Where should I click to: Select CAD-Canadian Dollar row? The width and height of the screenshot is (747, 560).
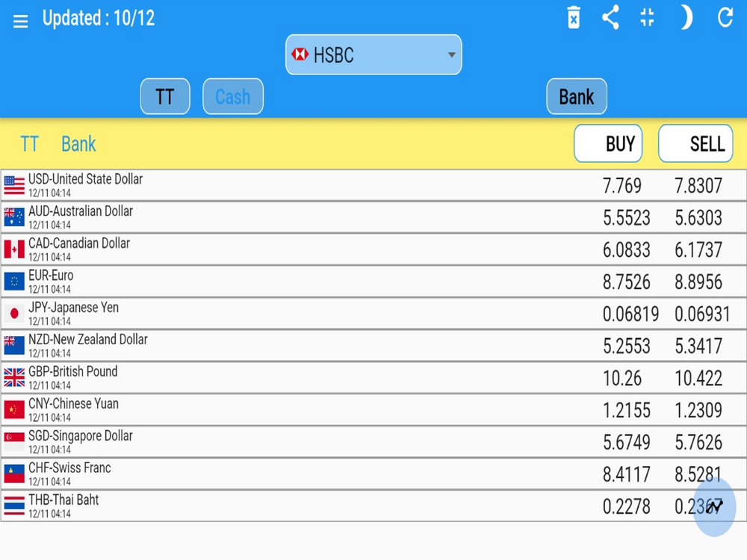click(x=373, y=249)
